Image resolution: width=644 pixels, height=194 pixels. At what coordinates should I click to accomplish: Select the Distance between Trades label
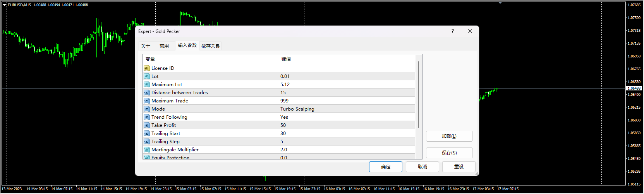tap(180, 93)
